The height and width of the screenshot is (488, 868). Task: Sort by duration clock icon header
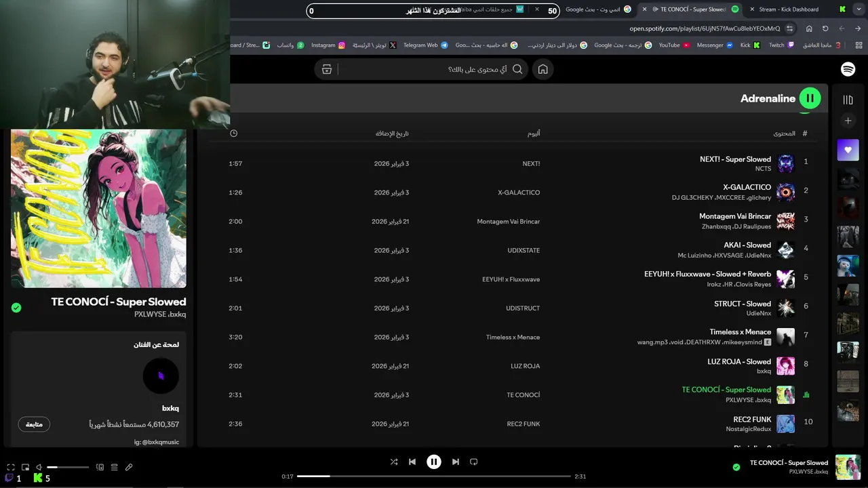(x=233, y=134)
